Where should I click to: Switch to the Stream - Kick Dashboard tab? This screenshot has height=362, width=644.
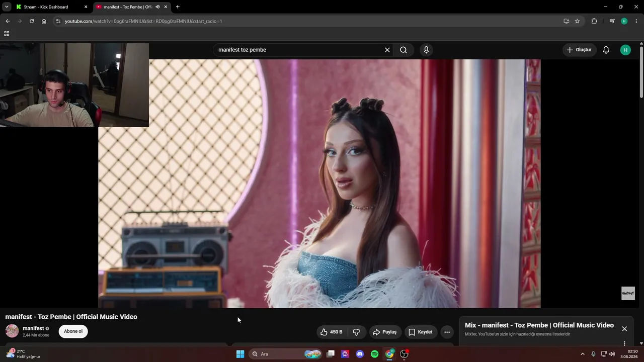52,7
